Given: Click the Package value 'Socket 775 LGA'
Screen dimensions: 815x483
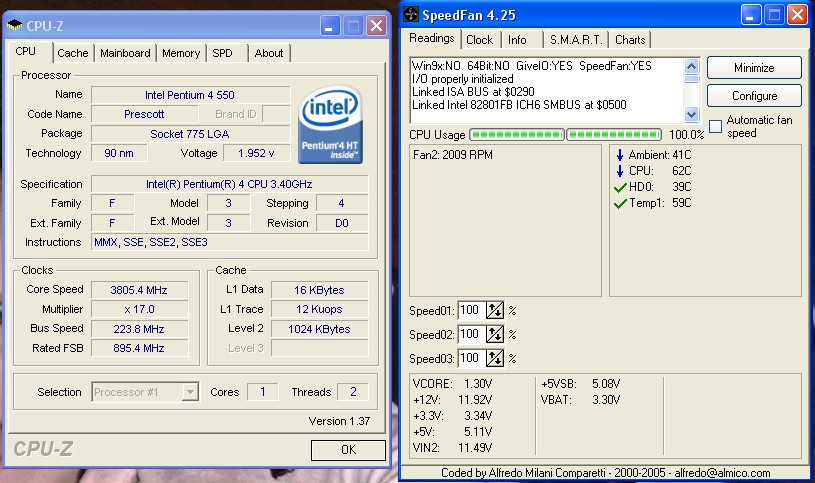Looking at the screenshot, I should (190, 134).
